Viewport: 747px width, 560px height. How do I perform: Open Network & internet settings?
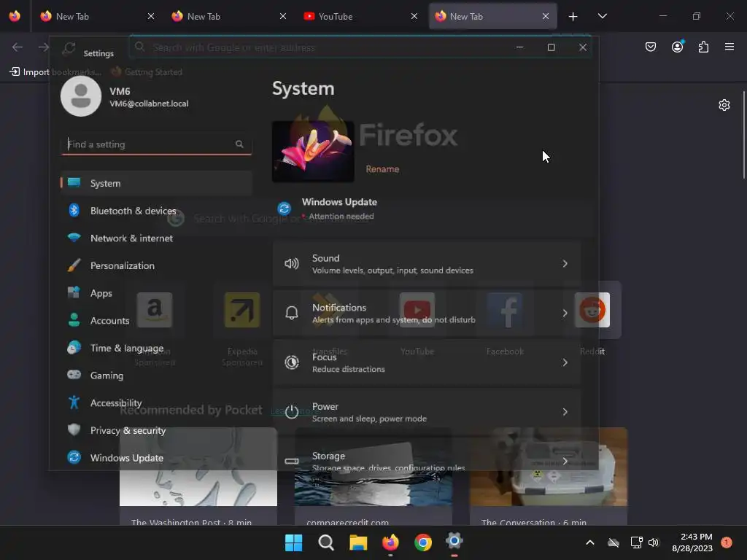click(x=156, y=238)
